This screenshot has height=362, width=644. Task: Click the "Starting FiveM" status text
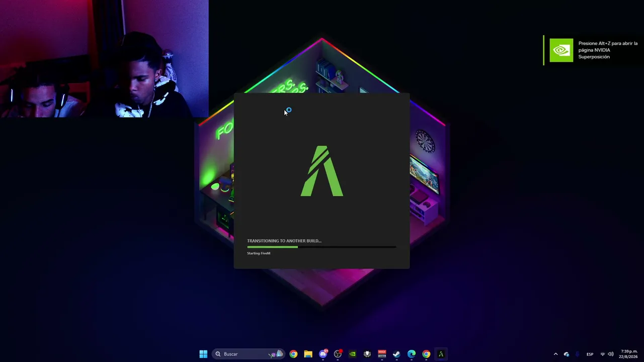click(x=259, y=253)
